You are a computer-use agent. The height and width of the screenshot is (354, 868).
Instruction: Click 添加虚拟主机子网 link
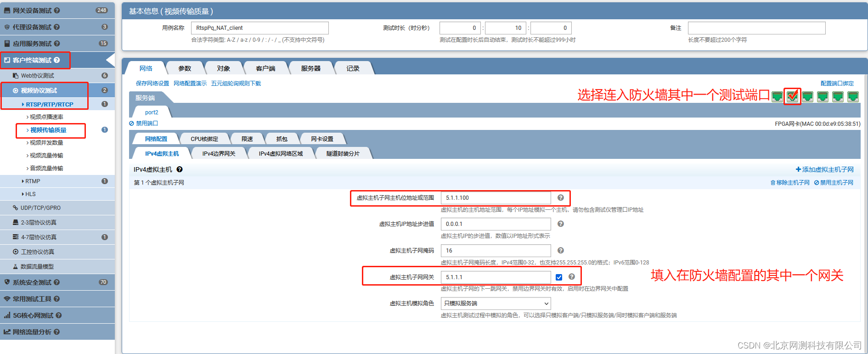point(825,169)
